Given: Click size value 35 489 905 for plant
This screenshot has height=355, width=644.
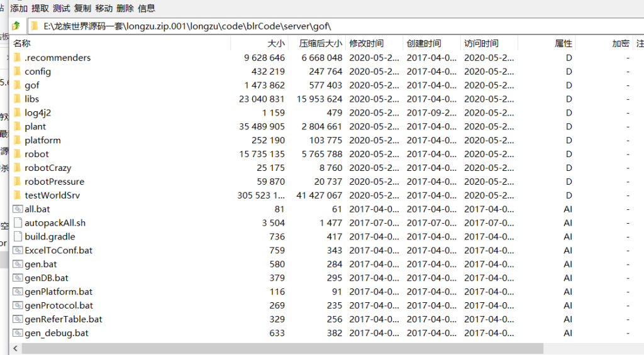Looking at the screenshot, I should (x=262, y=126).
